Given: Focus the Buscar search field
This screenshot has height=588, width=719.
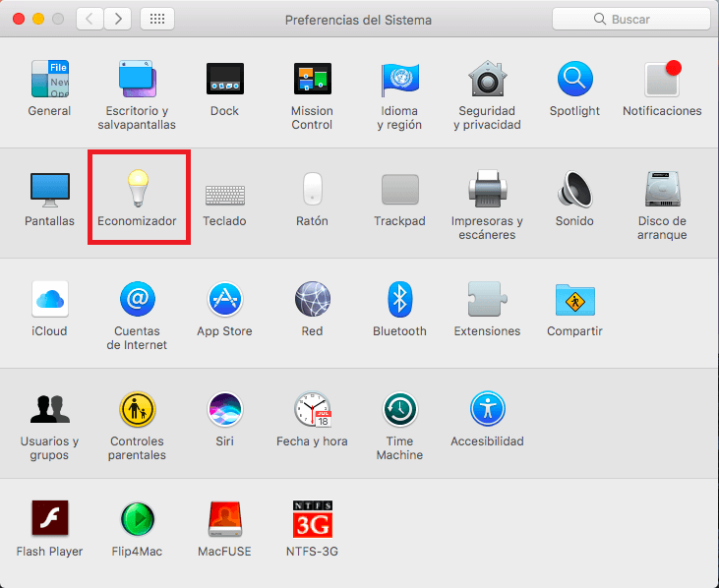Looking at the screenshot, I should click(x=630, y=19).
